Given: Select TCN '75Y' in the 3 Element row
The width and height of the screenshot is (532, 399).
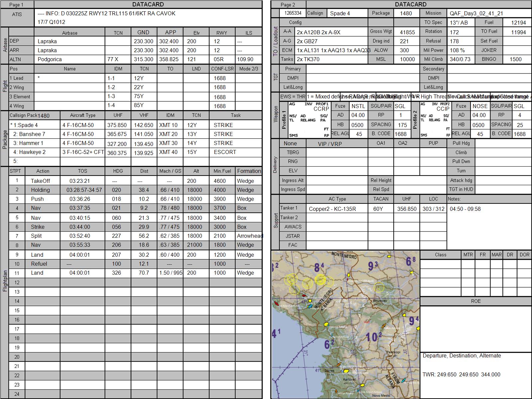Looking at the screenshot, I should pos(144,96).
